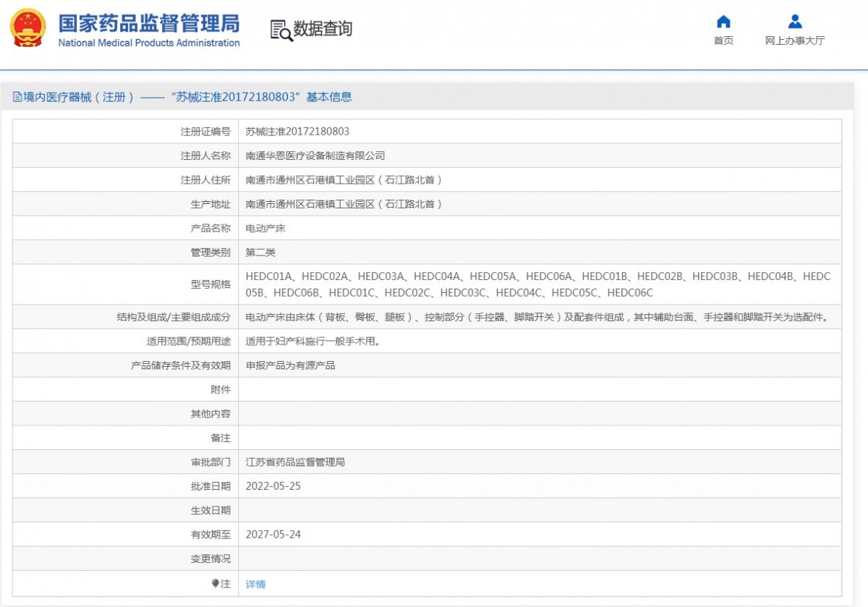Open the 详情 details link
This screenshot has height=607, width=868.
tap(255, 584)
